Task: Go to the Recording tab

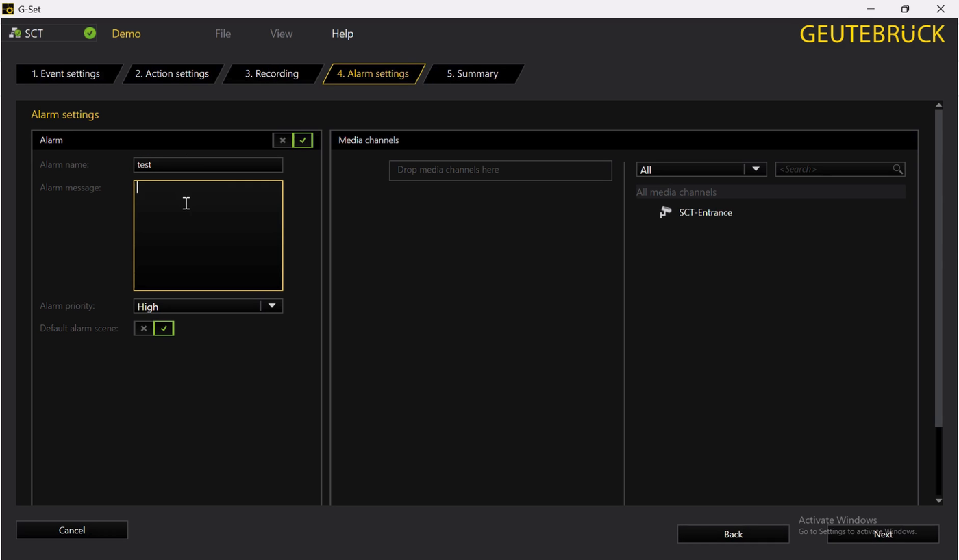Action: [272, 74]
